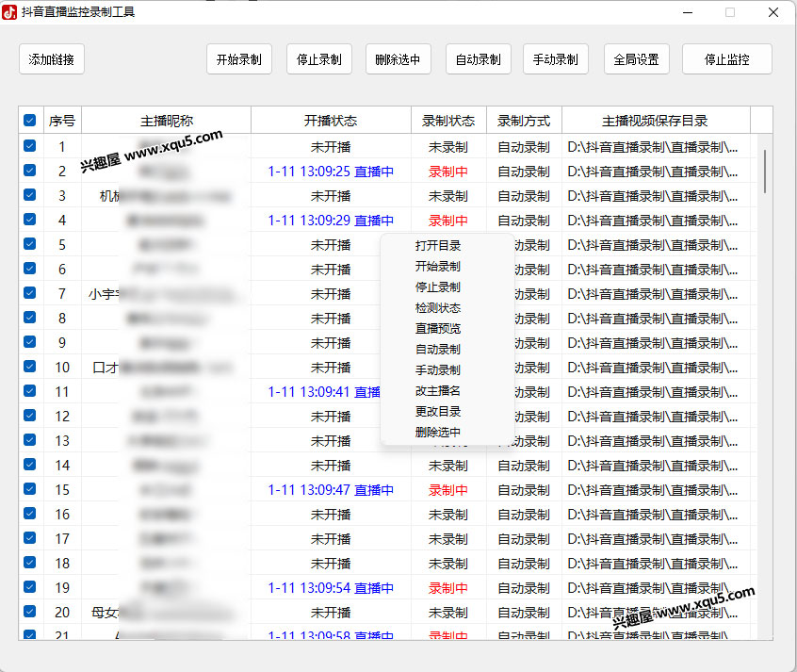This screenshot has width=797, height=672.
Task: Toggle the checkbox for row 20
Action: 30,611
